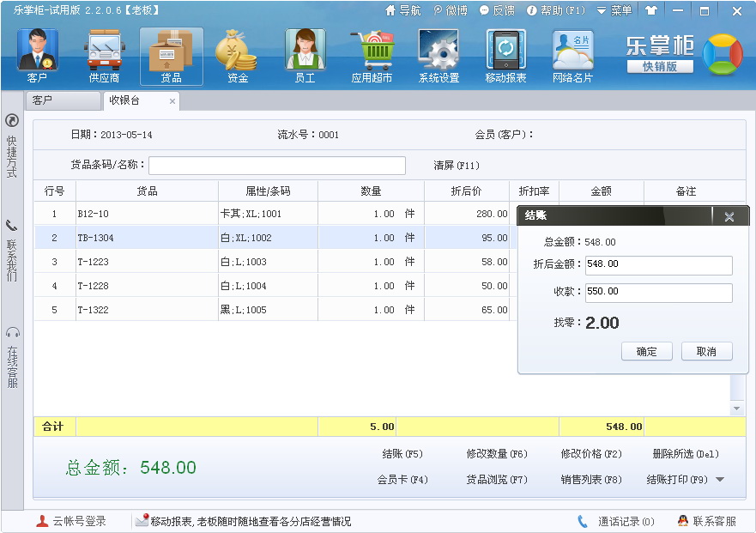Image resolution: width=756 pixels, height=533 pixels.
Task: Select the row for item T-1322
Action: pyautogui.click(x=275, y=310)
